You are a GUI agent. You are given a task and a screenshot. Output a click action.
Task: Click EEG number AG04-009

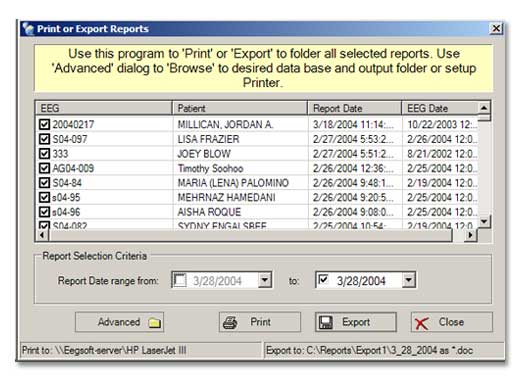73,168
